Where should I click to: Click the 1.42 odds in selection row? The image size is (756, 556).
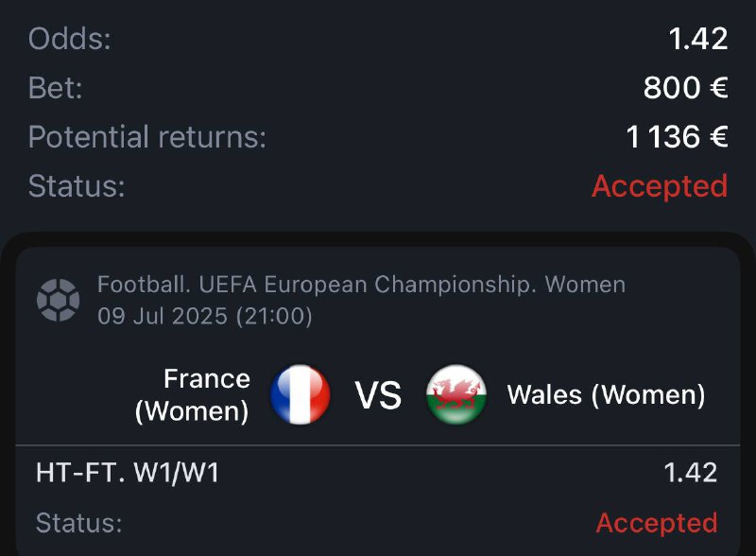point(689,473)
